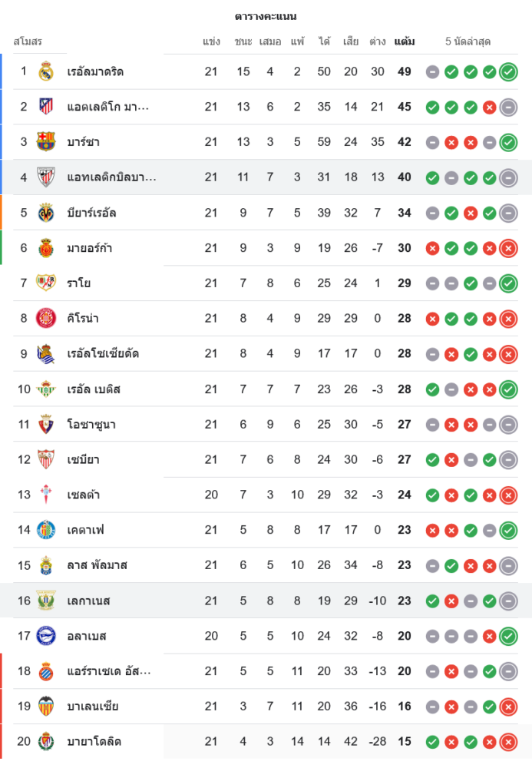The image size is (532, 768).
Task: Click the Real Betis crest icon
Action: click(46, 389)
